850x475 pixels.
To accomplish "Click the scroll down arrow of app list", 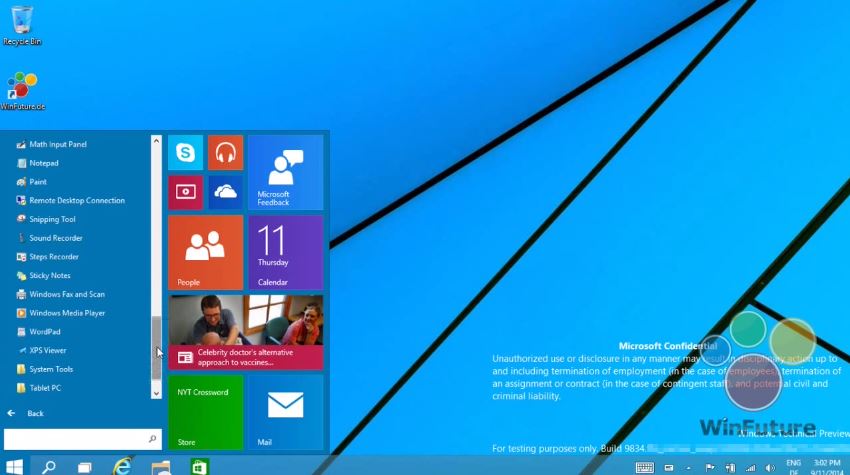I will click(156, 394).
